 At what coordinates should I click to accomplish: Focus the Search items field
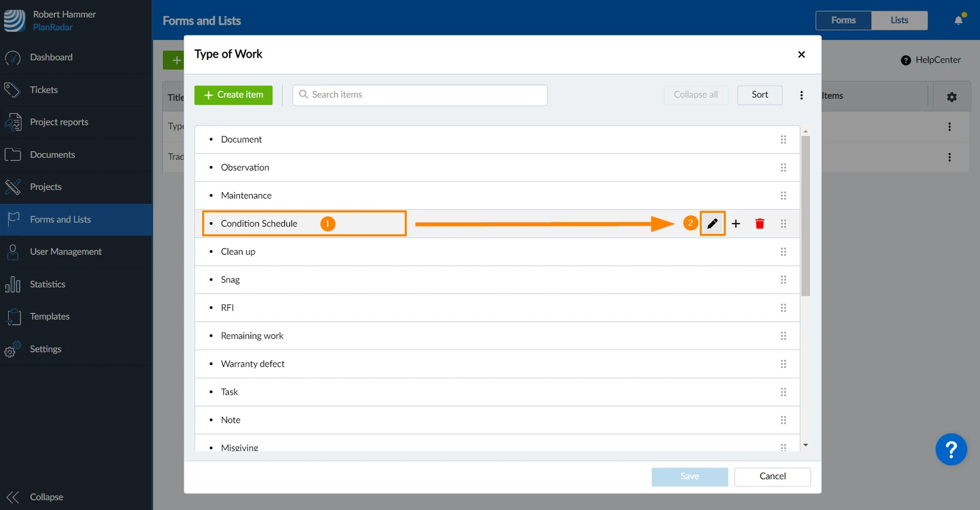coord(420,95)
